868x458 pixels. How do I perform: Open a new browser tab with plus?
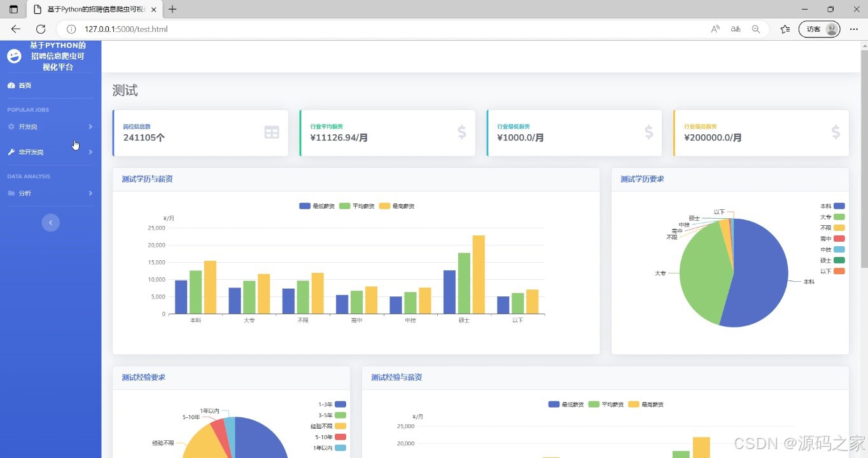(x=172, y=10)
